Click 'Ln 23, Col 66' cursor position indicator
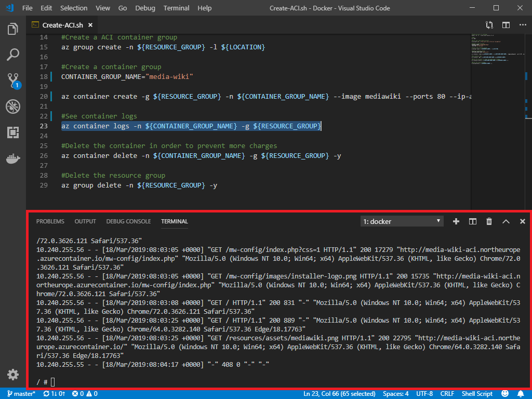Screen dimensions: 532x399 (339, 394)
